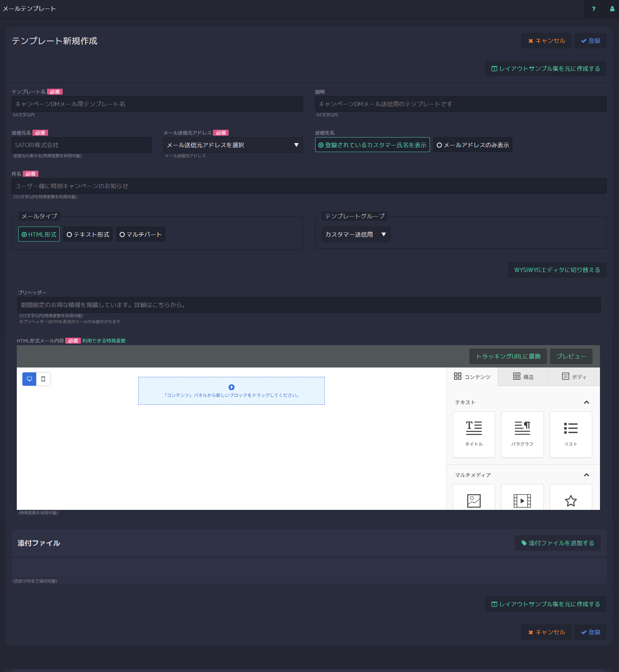This screenshot has height=672, width=619.
Task: Click the help question mark icon
Action: point(594,9)
